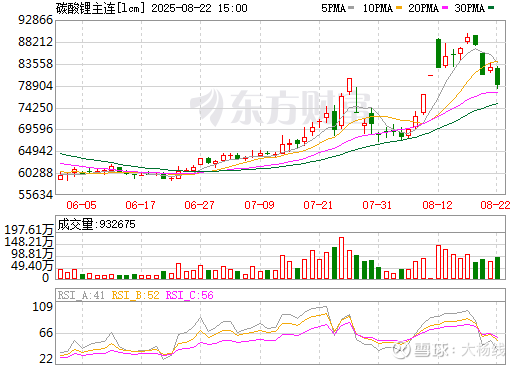Click the RSI_C:56 indicator label
This screenshot has width=521, height=366.
(x=189, y=295)
